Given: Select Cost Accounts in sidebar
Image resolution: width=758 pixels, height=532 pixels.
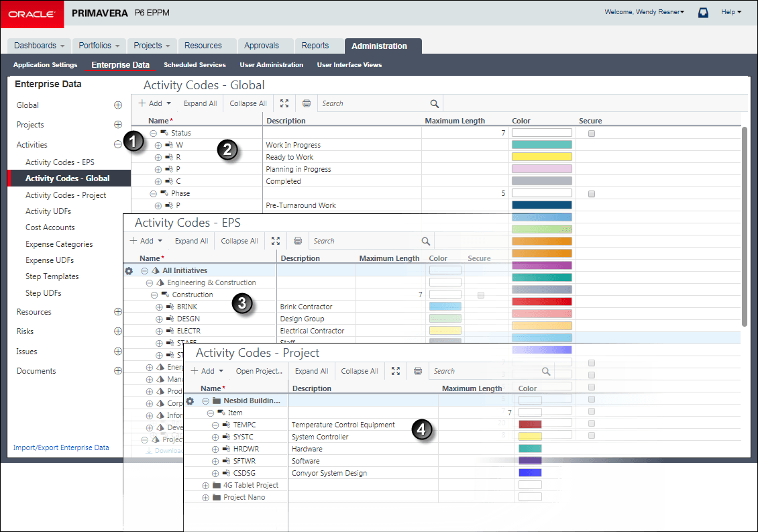Looking at the screenshot, I should [50, 227].
